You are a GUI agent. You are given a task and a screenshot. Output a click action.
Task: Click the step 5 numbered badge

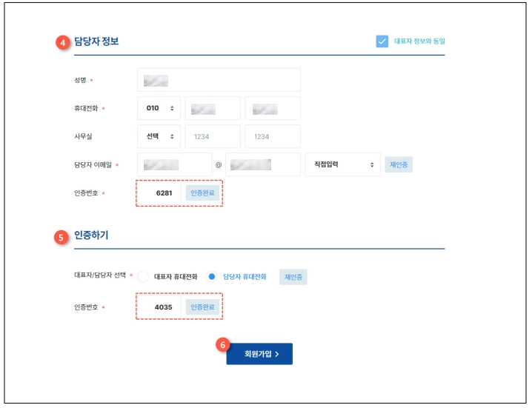[x=61, y=237]
